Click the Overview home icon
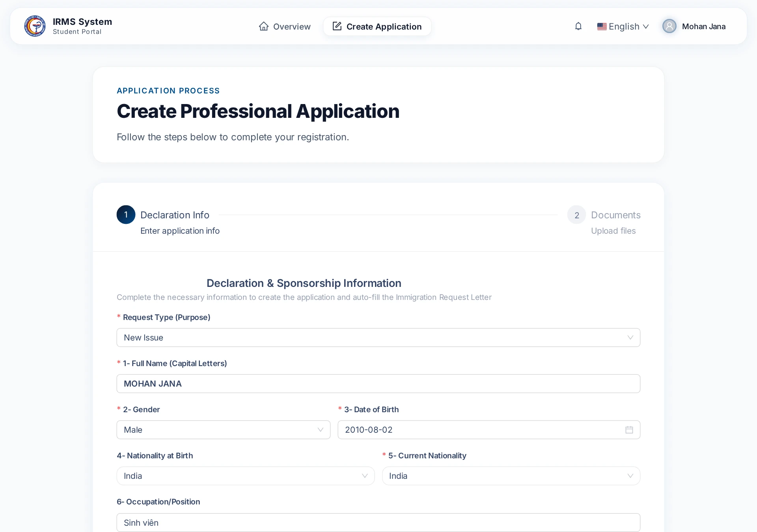757x532 pixels. tap(264, 26)
